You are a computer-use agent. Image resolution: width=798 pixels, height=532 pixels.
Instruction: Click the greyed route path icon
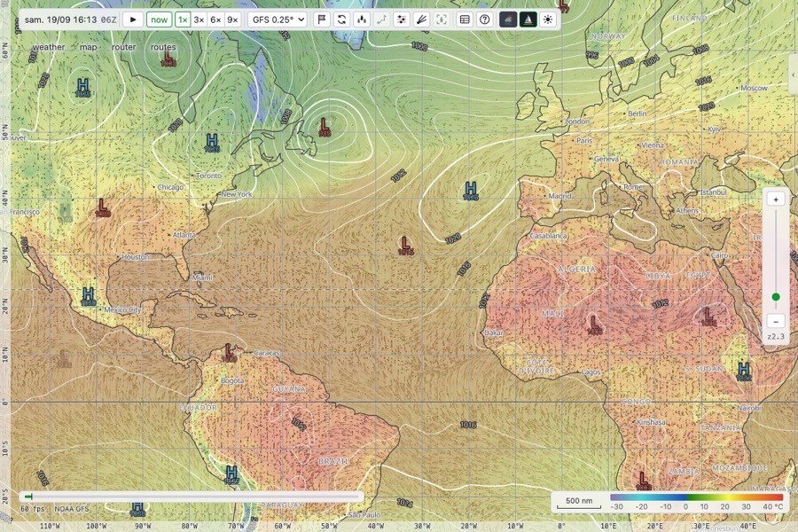(x=381, y=20)
